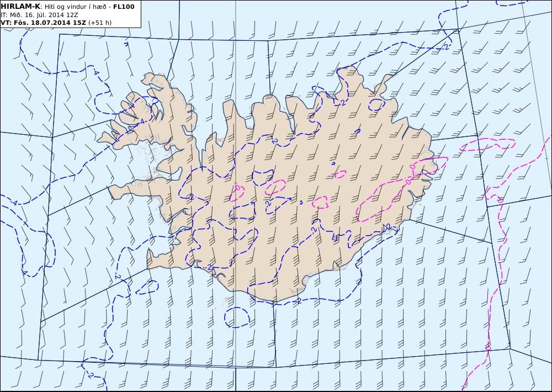
Task: Click the HIRLAM-K model title text
Action: pyautogui.click(x=20, y=7)
